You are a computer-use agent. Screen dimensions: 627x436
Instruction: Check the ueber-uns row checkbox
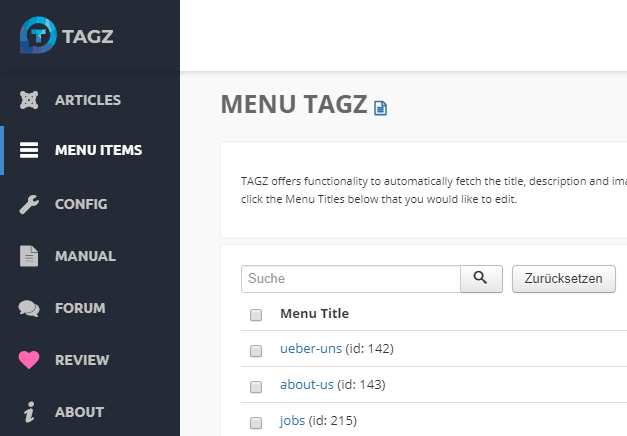(256, 351)
